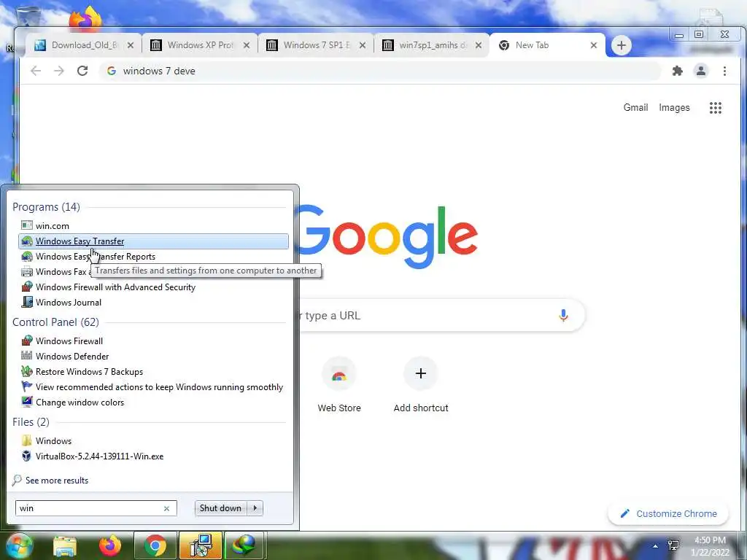Click the Files (2) category header

(31, 422)
